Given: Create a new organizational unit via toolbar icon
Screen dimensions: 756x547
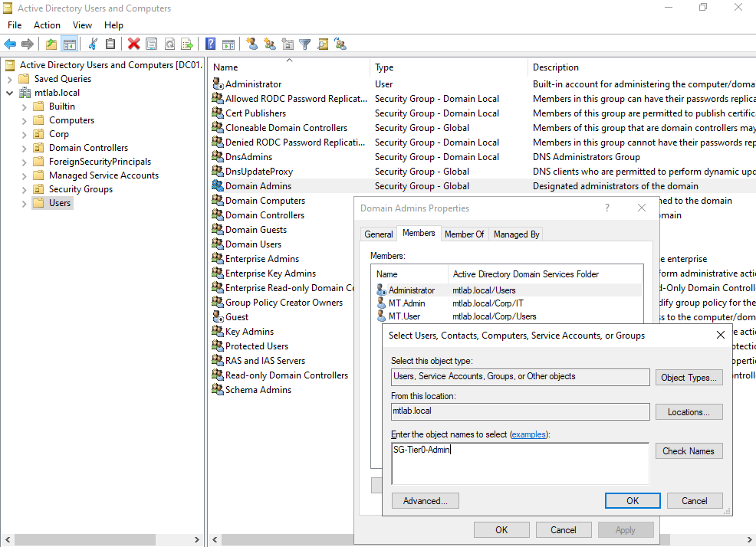Looking at the screenshot, I should point(288,44).
